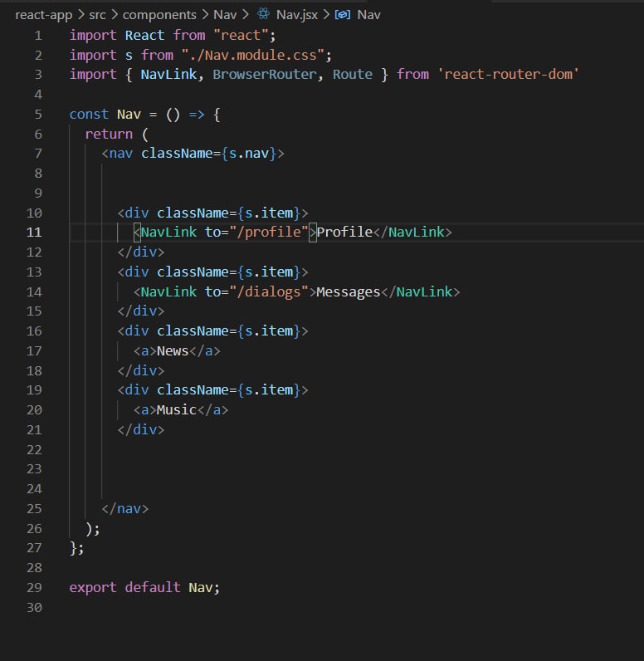Click the Route identifier on line 3

pos(353,75)
